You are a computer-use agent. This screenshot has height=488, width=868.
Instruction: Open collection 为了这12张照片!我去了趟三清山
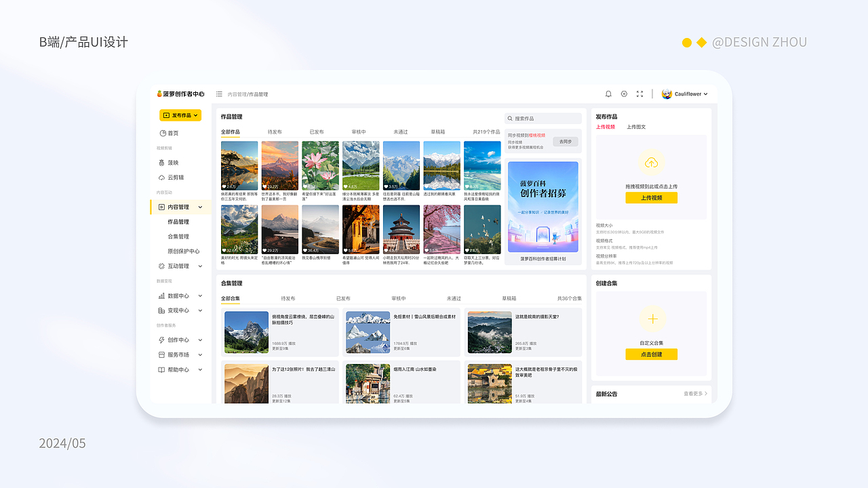pyautogui.click(x=280, y=384)
